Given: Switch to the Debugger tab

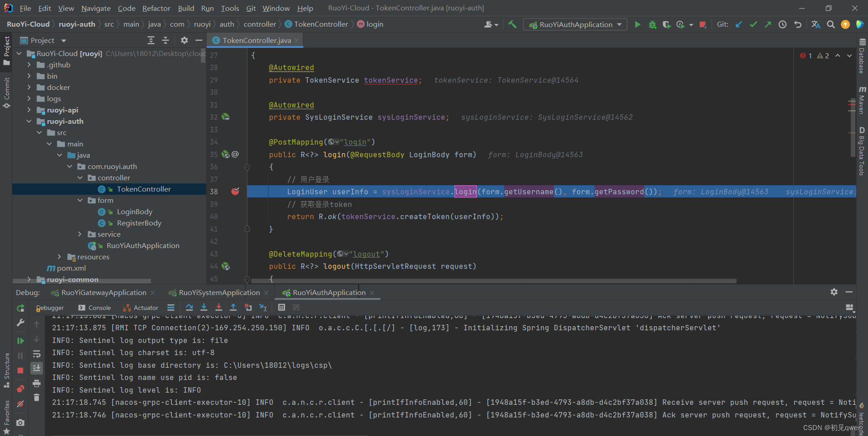Looking at the screenshot, I should [50, 308].
